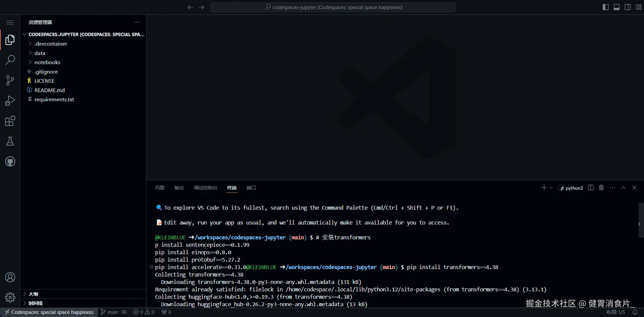Click the main branch status item
Image resolution: width=644 pixels, height=317 pixels.
[110, 312]
